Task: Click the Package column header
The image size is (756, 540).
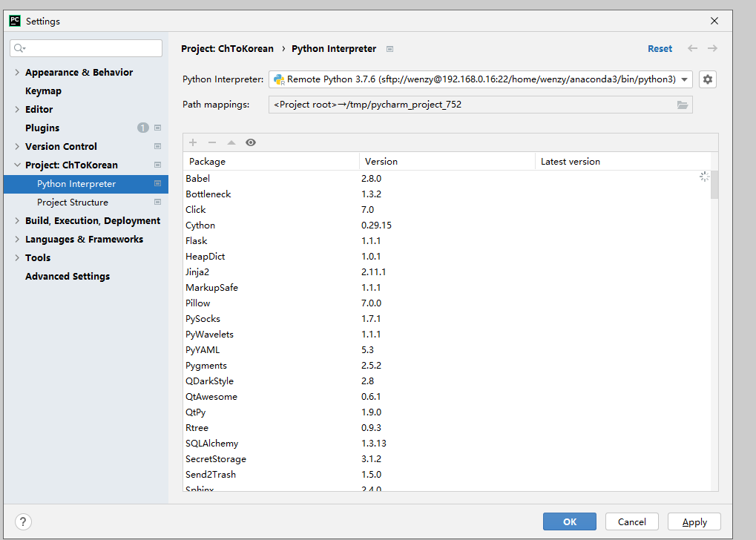Action: point(271,162)
